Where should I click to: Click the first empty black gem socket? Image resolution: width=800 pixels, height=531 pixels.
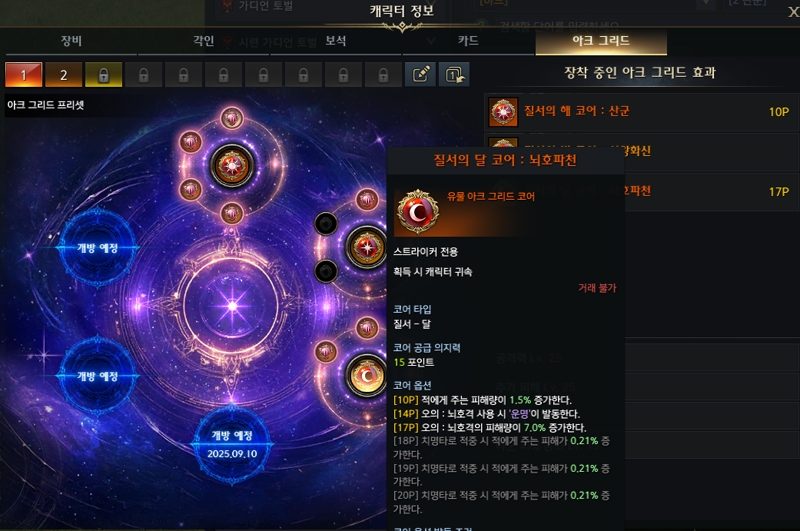tap(326, 223)
